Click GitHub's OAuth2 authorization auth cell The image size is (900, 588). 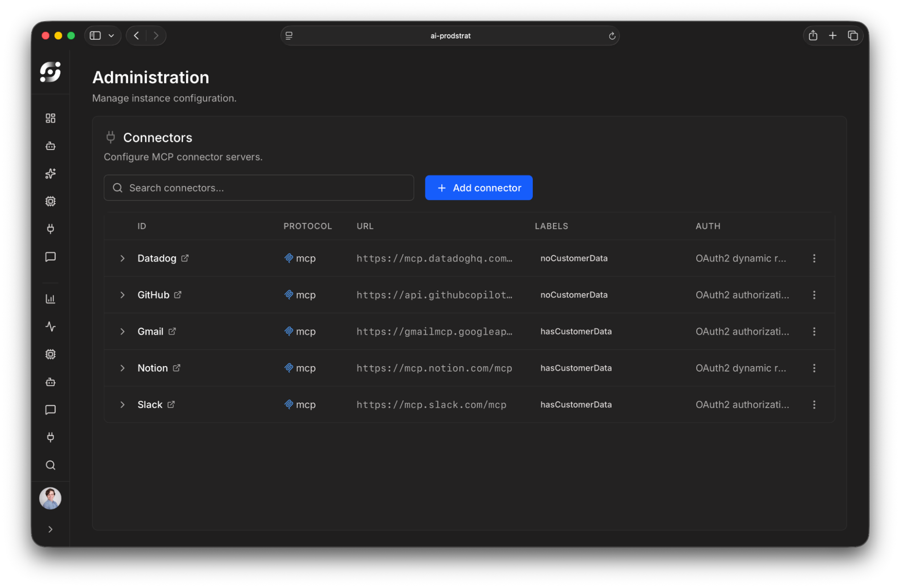point(742,295)
